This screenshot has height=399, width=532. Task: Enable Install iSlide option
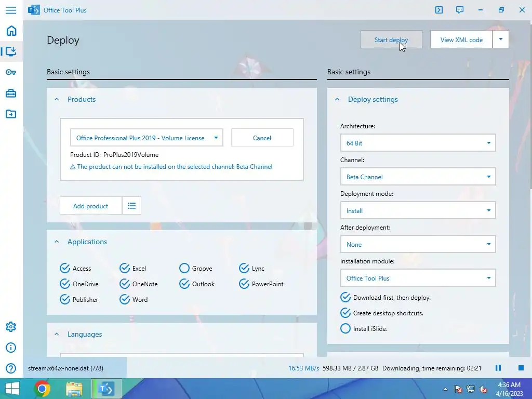click(364, 329)
